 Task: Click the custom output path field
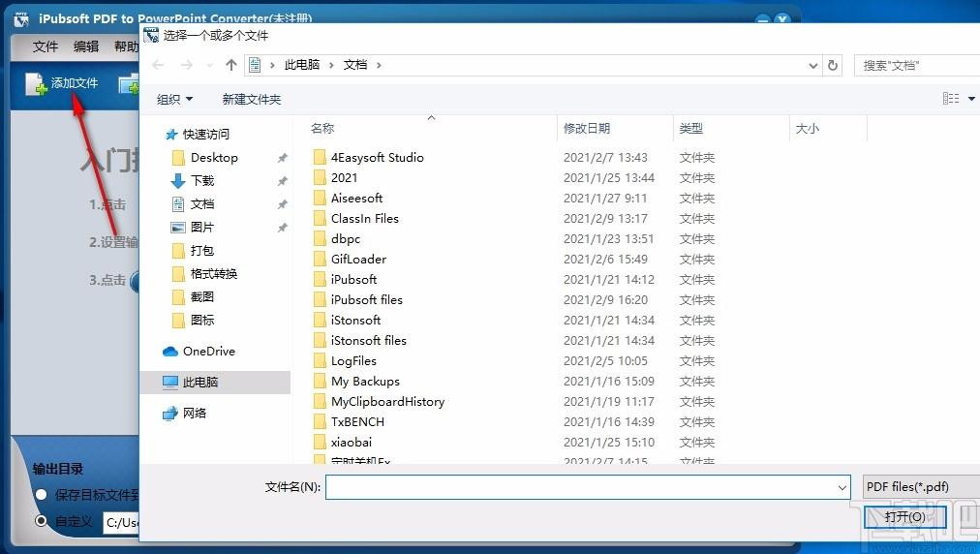click(121, 522)
